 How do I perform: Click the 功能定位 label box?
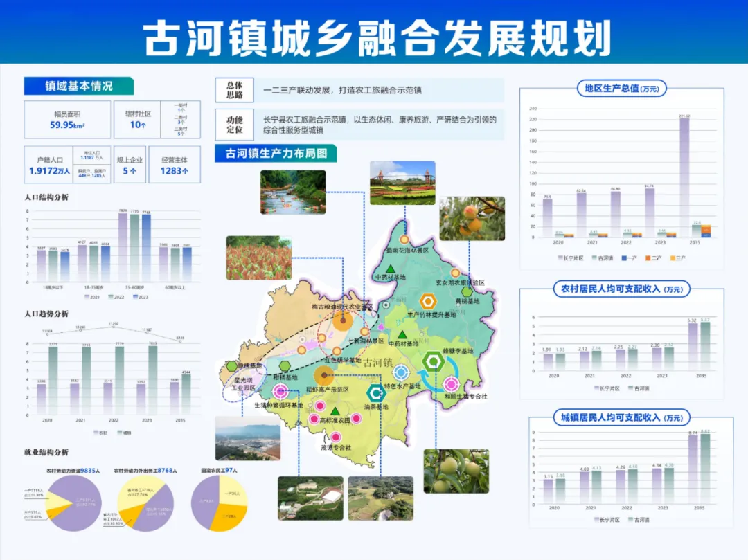point(234,125)
